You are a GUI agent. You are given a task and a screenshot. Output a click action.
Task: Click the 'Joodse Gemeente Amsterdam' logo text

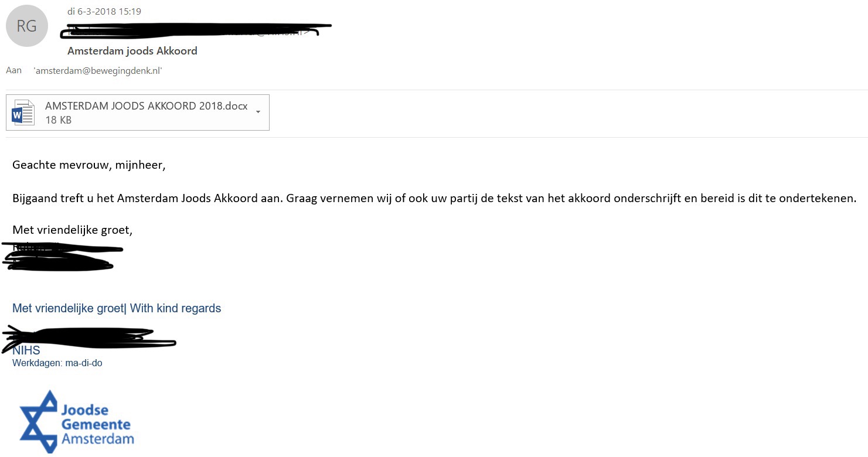click(x=97, y=424)
